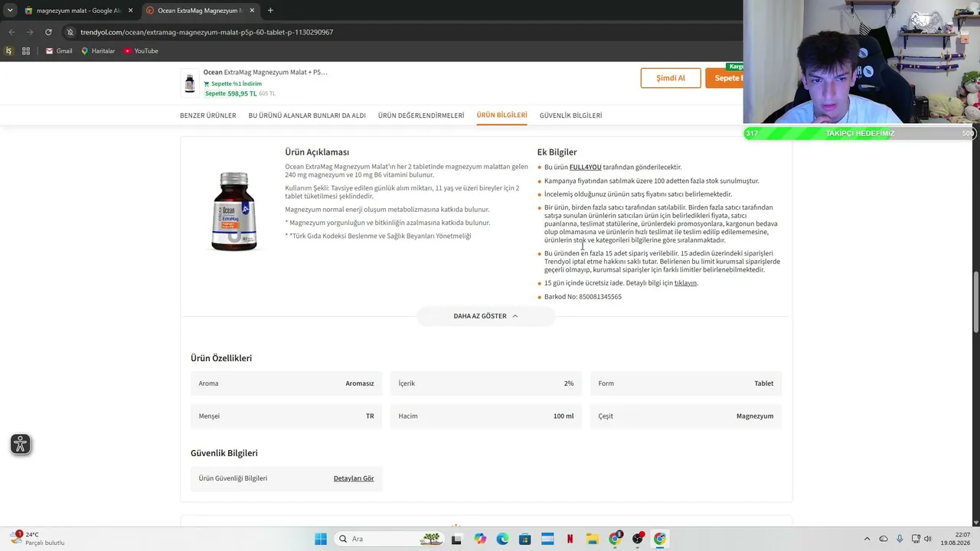The image size is (980, 551).
Task: Close the magnezyum malat Google tab
Action: pyautogui.click(x=130, y=11)
